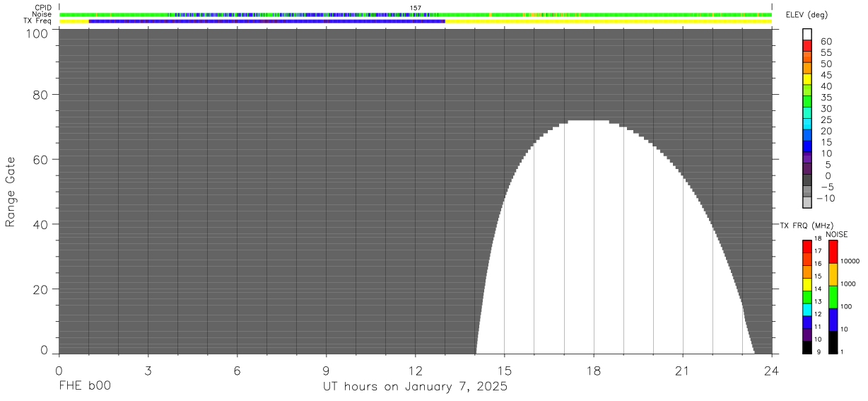This screenshot has width=868, height=401.
Task: Click the 'FHE b00' radar beam label
Action: pyautogui.click(x=85, y=387)
